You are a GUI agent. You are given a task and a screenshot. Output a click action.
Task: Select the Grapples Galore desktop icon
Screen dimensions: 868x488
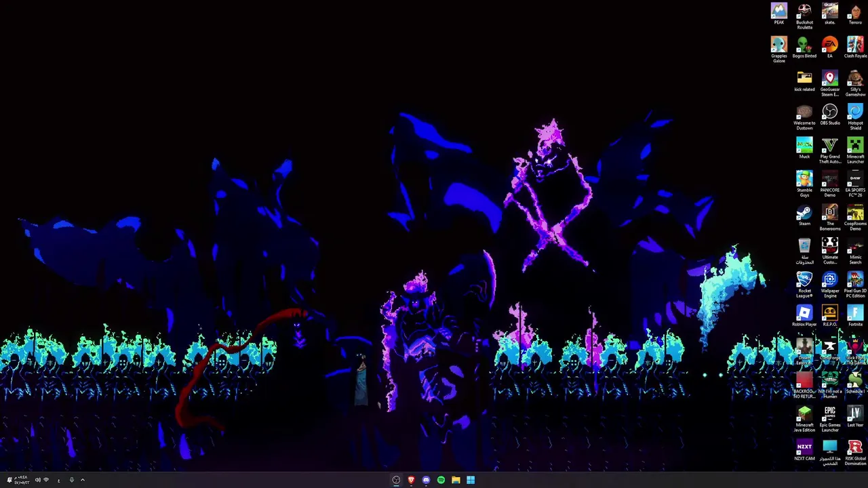point(778,50)
